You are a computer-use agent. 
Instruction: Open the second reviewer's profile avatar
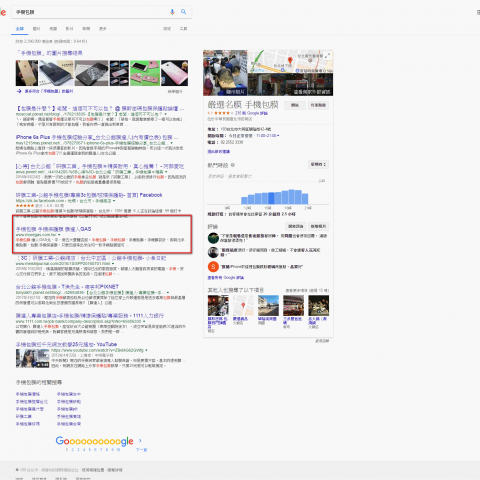pyautogui.click(x=213, y=252)
